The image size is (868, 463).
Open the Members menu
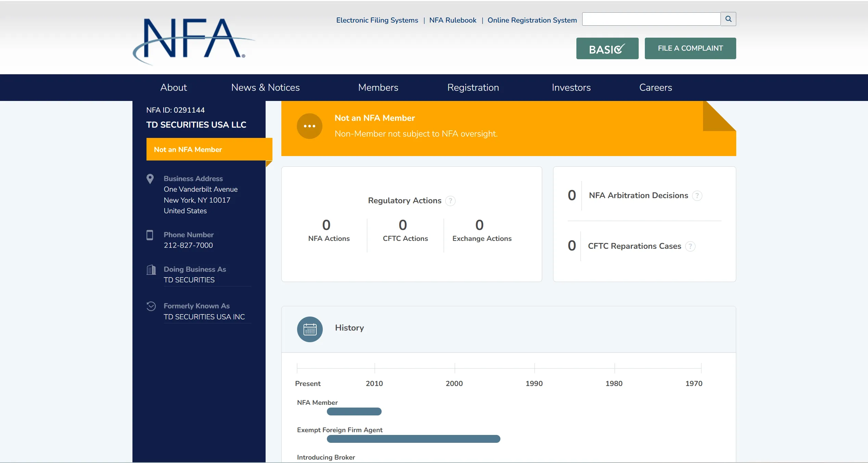378,88
